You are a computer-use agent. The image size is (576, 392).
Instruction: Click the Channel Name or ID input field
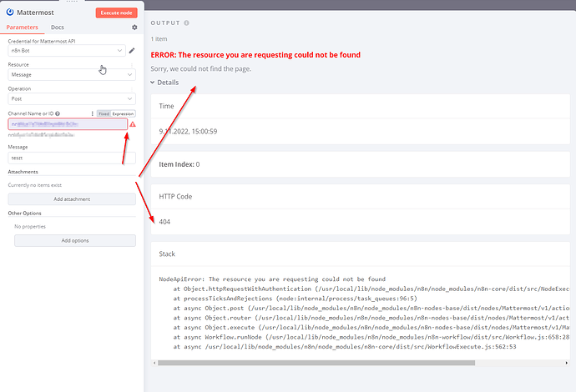(68, 124)
